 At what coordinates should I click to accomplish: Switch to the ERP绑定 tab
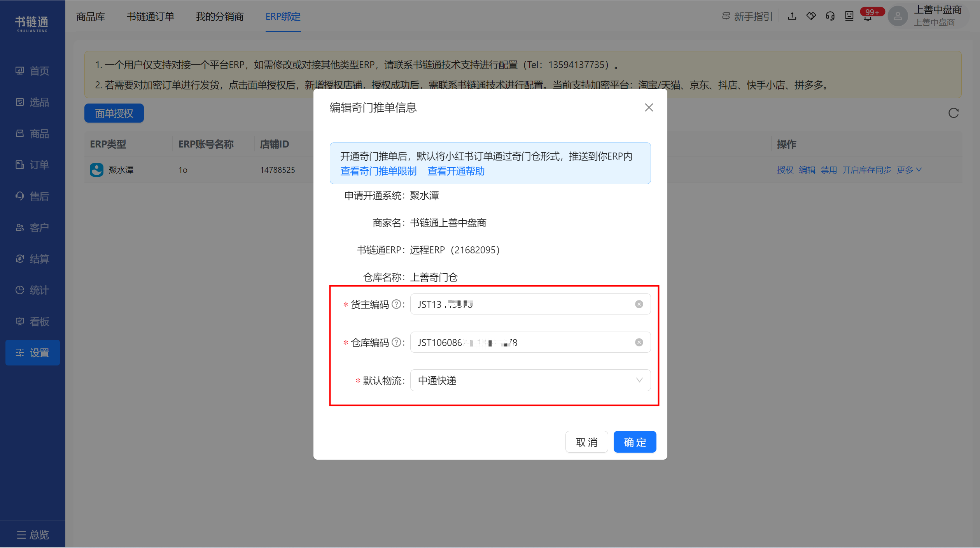(x=283, y=16)
